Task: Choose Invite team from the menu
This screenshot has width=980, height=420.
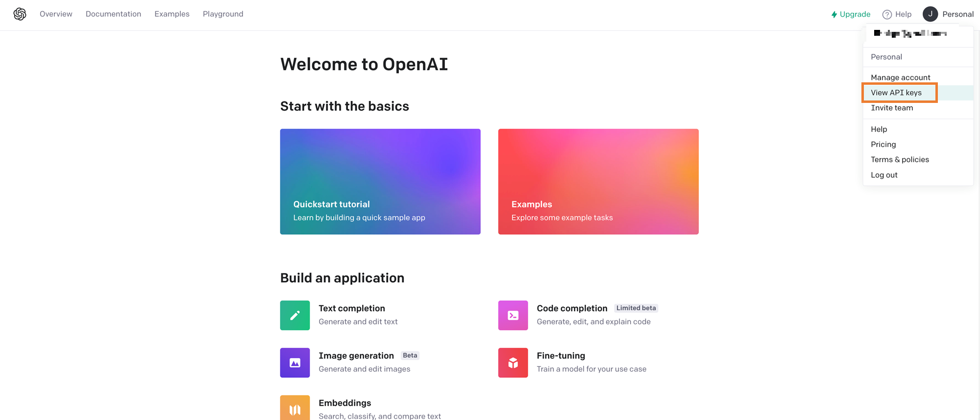Action: (x=918, y=108)
